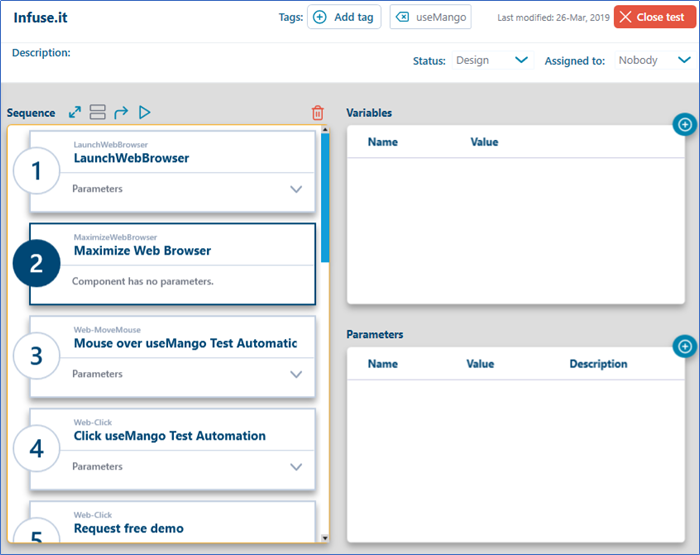
Task: Click the LaunchWebBrowser step title
Action: coord(131,158)
